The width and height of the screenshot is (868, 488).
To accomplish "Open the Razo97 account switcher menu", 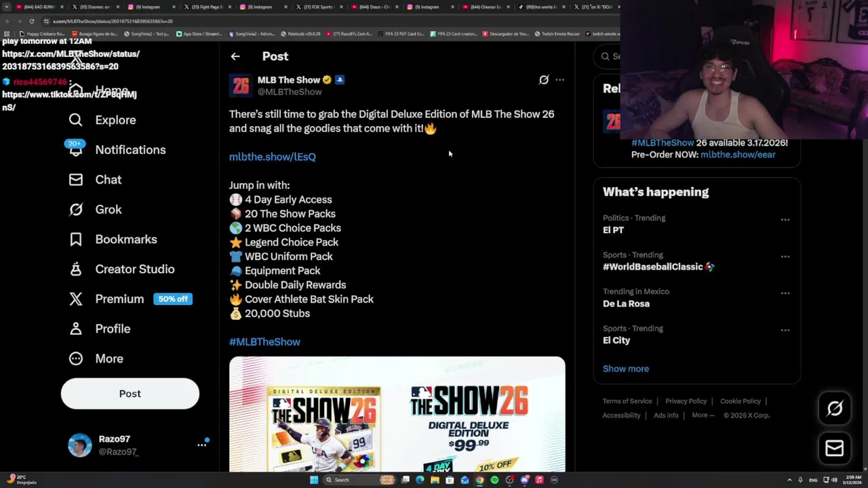I will (201, 445).
